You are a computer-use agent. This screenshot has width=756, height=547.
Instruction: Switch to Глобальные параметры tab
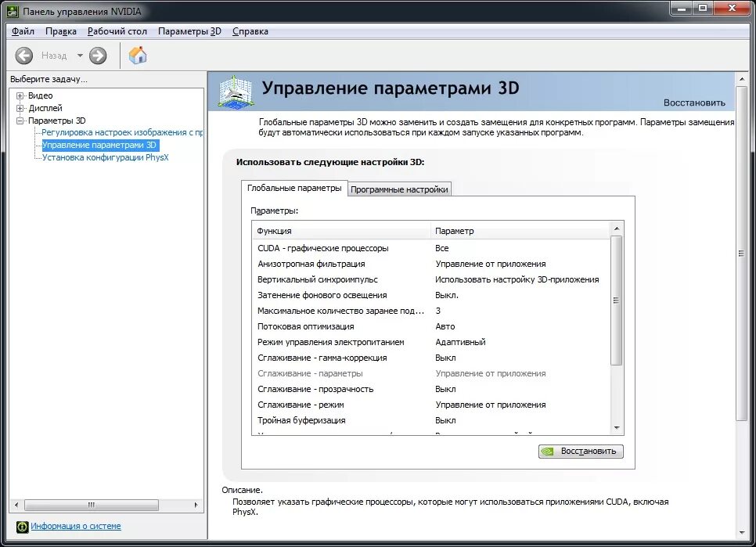click(294, 188)
